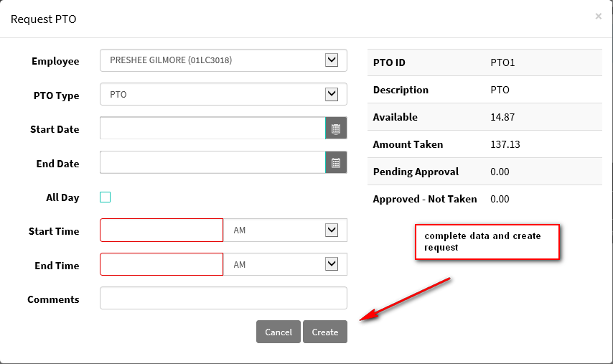Screen dimensions: 613x364
Task: Click the Create button
Action: (325, 332)
